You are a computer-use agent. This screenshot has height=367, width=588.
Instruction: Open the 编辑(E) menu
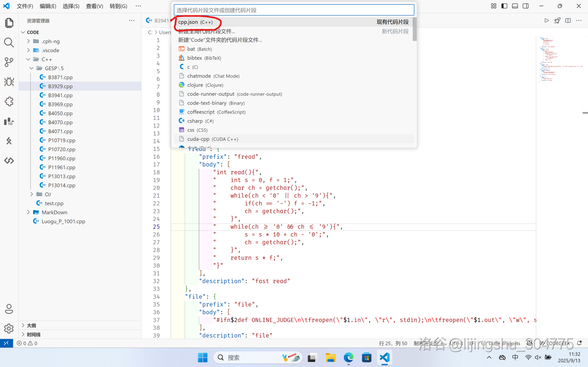[x=48, y=6]
